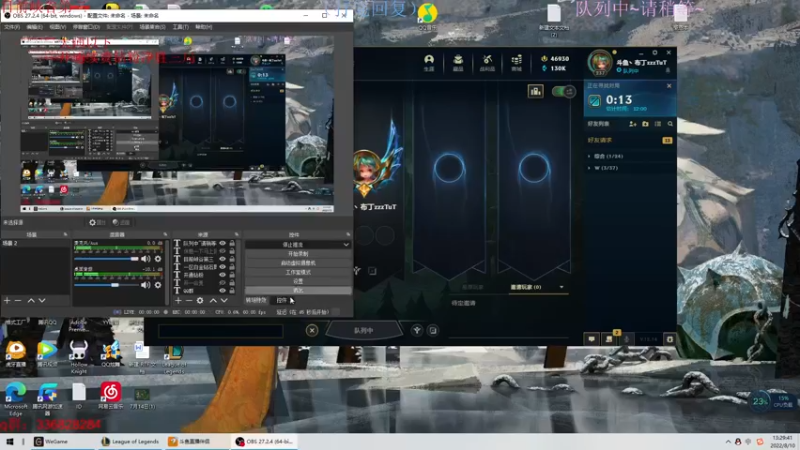The height and width of the screenshot is (450, 800).
Task: Add a new scene with the plus icon
Action: click(7, 301)
